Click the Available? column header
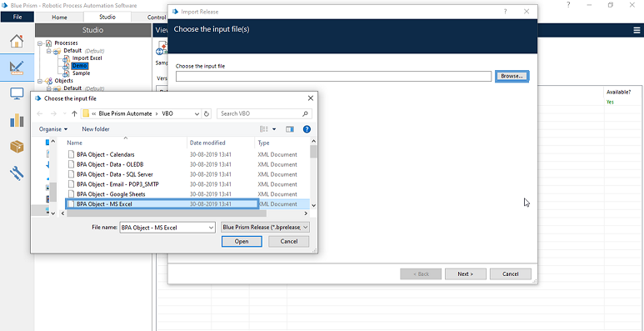The height and width of the screenshot is (331, 644). [x=618, y=92]
